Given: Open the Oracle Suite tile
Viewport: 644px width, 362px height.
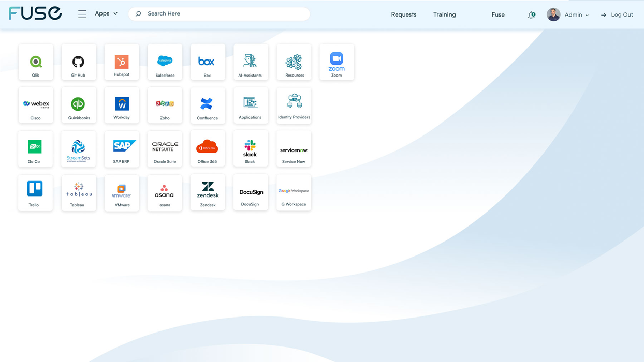Looking at the screenshot, I should (165, 148).
